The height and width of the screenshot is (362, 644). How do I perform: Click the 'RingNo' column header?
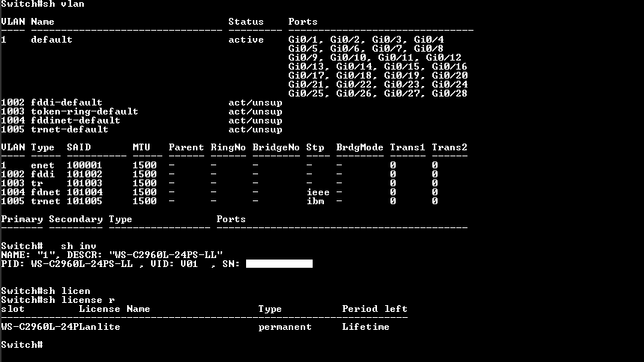pos(228,147)
